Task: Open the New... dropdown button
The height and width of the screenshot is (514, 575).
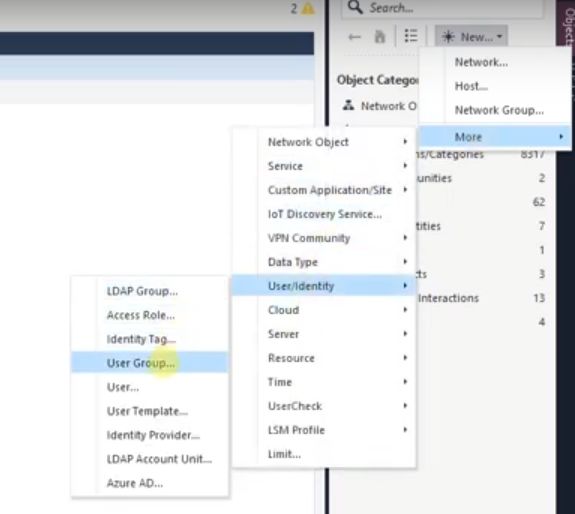Action: tap(471, 36)
